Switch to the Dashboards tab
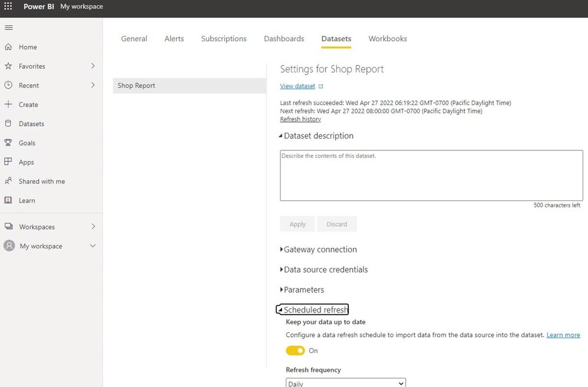The image size is (588, 387). pyautogui.click(x=284, y=39)
